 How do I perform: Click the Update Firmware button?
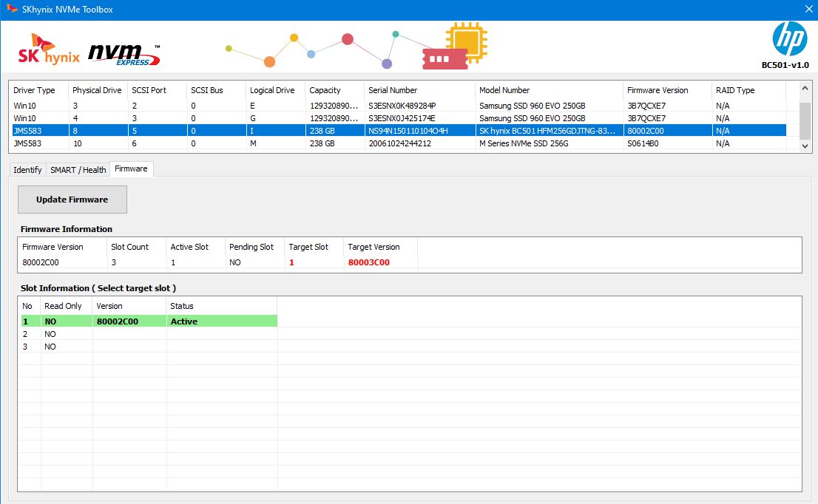pyautogui.click(x=72, y=200)
